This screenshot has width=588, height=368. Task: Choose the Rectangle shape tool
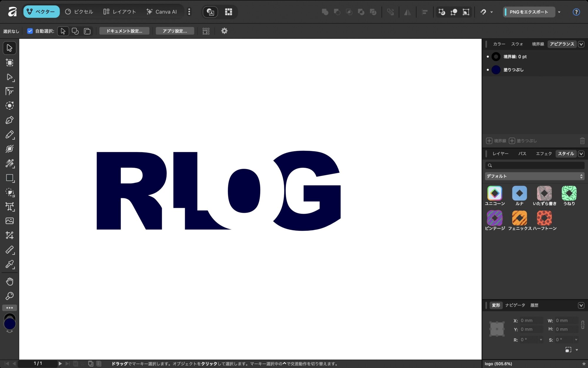(x=9, y=178)
